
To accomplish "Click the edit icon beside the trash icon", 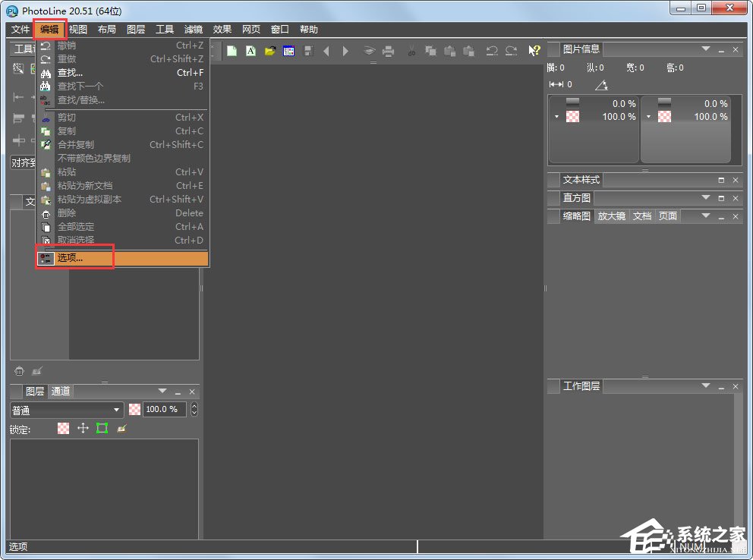I will point(37,371).
